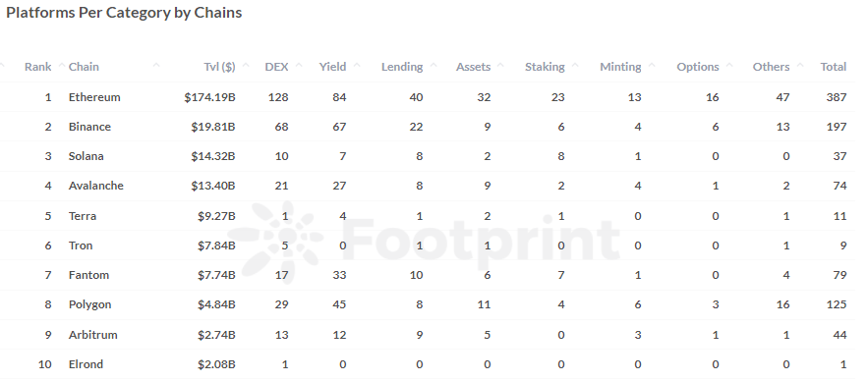This screenshot has width=868, height=382.
Task: Click the Fantom TVL value $7.74B
Action: click(x=216, y=275)
